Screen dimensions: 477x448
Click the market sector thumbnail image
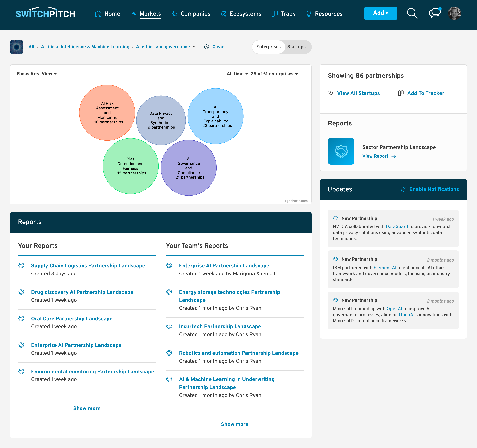pyautogui.click(x=17, y=47)
